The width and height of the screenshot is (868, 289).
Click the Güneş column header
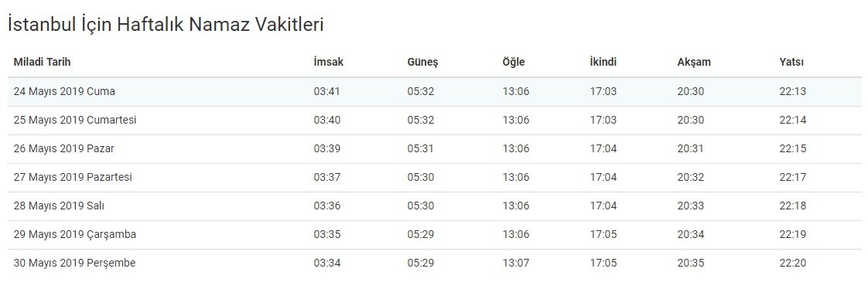422,63
